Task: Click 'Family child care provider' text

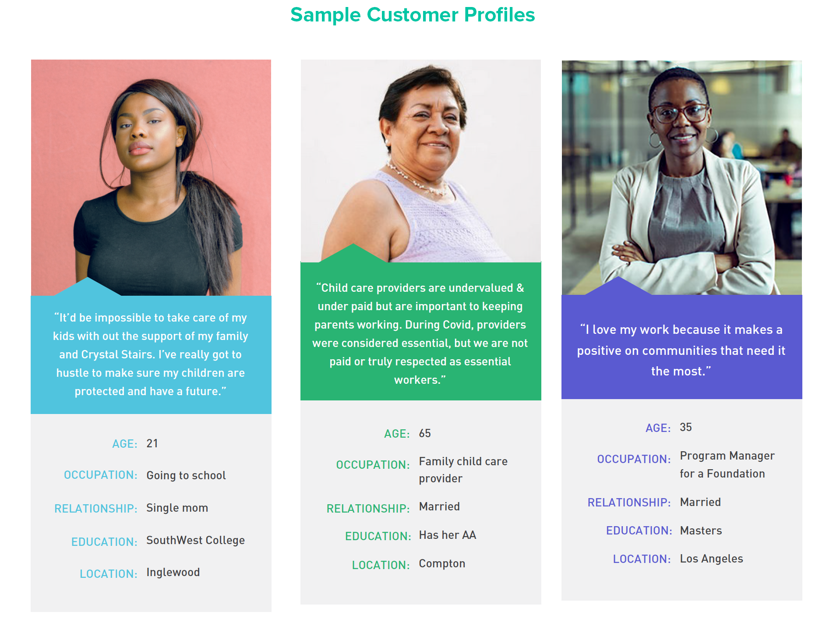Action: point(463,470)
